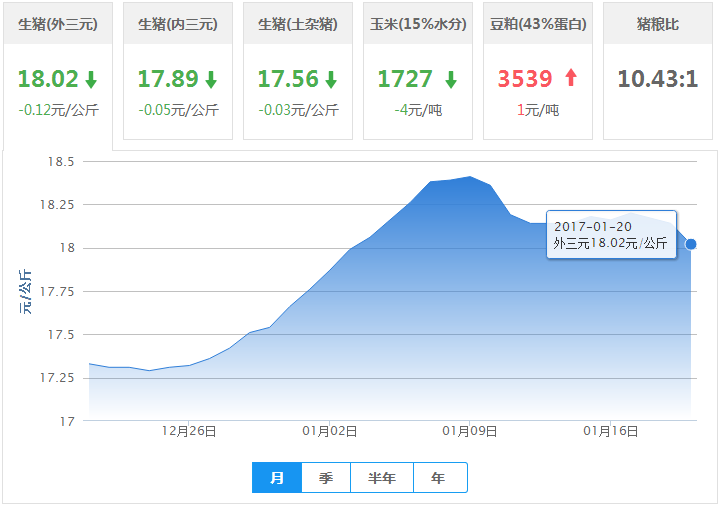
Task: Click the green down arrow beside 18.02
Action: click(x=91, y=80)
